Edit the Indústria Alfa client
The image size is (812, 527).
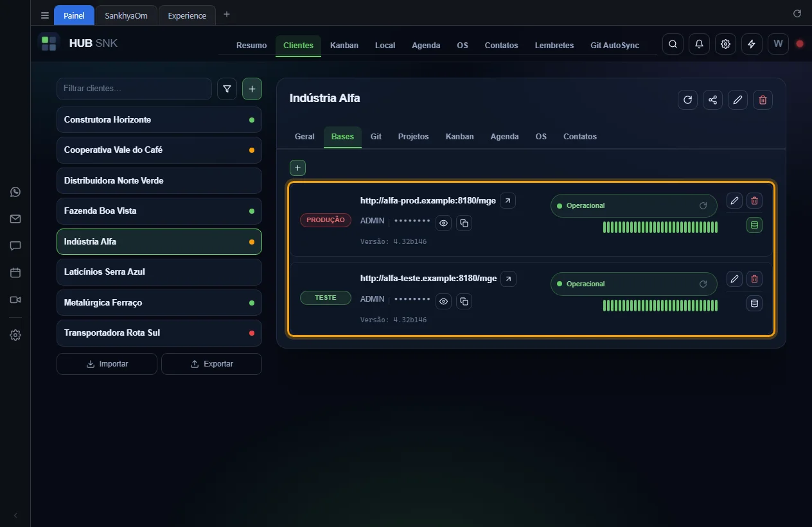(737, 99)
